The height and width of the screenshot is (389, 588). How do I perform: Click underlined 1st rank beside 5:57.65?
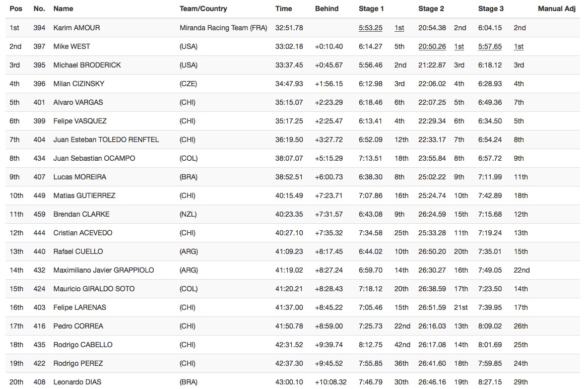[x=518, y=47]
